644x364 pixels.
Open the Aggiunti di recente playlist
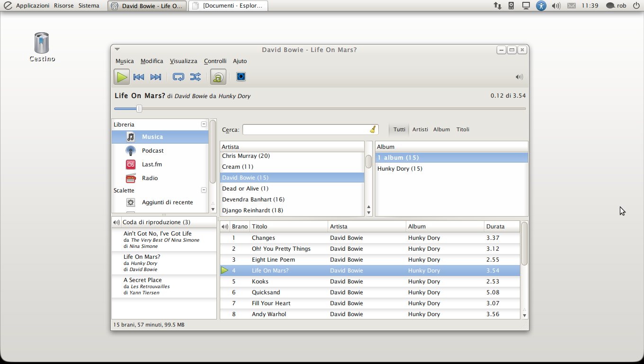click(x=160, y=202)
